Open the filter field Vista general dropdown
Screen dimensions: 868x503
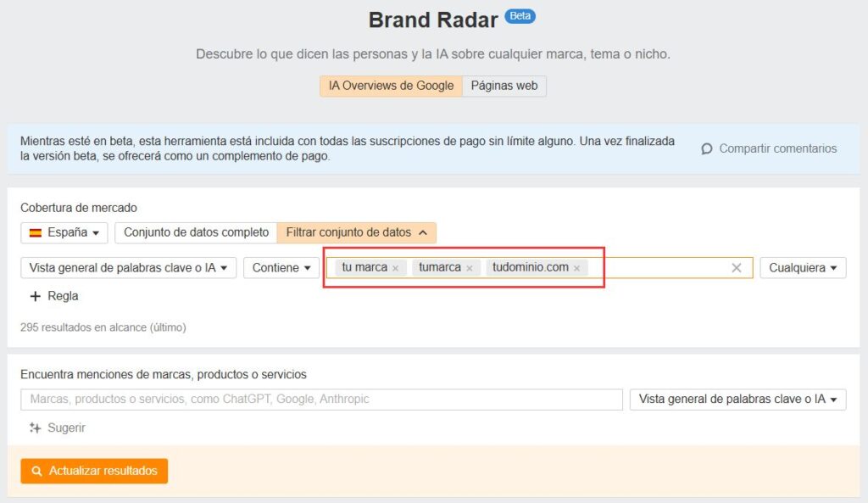pyautogui.click(x=129, y=268)
